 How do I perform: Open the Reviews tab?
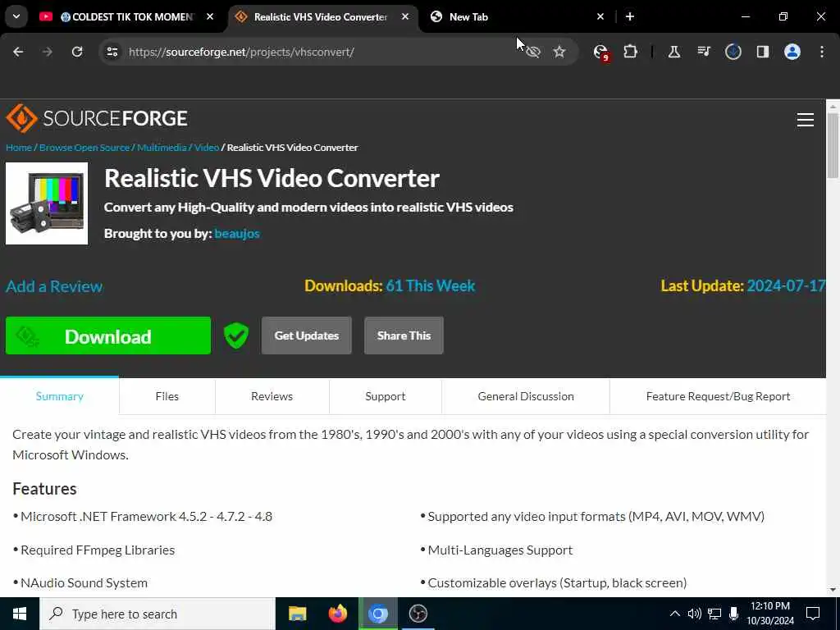click(x=272, y=396)
